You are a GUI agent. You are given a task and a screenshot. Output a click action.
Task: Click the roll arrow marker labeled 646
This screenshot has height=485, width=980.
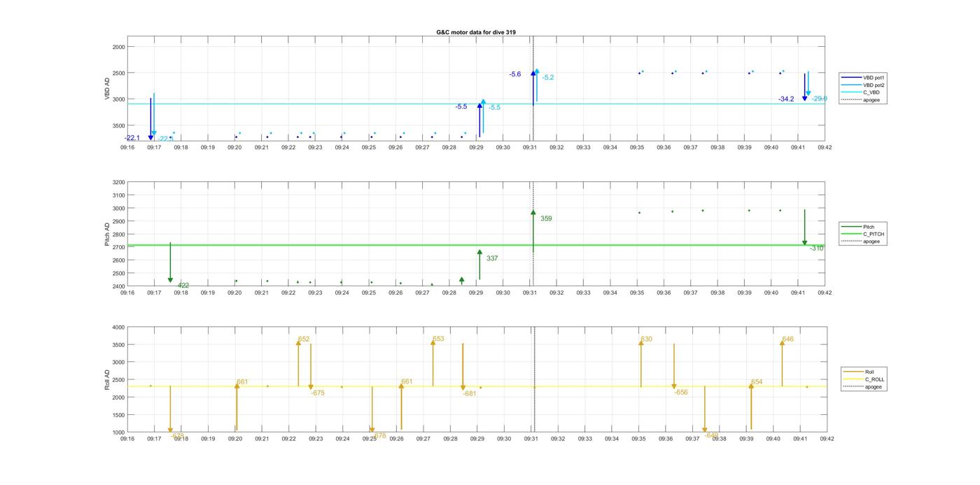(782, 343)
